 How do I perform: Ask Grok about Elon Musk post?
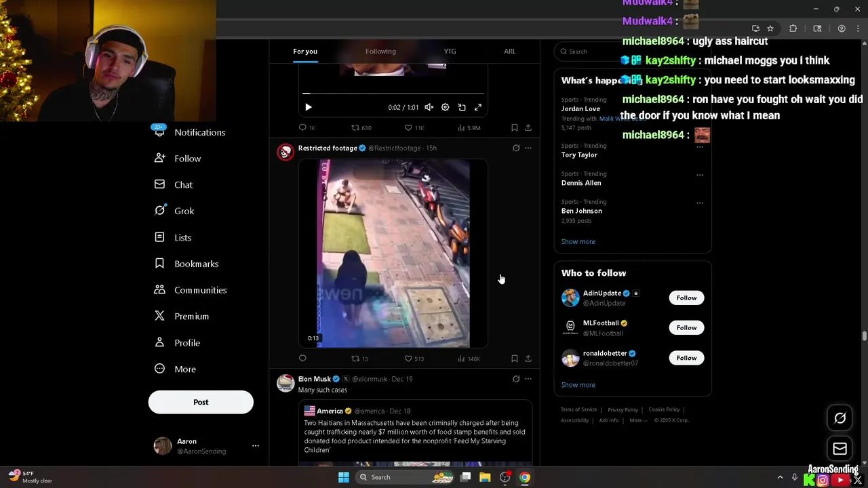[516, 379]
